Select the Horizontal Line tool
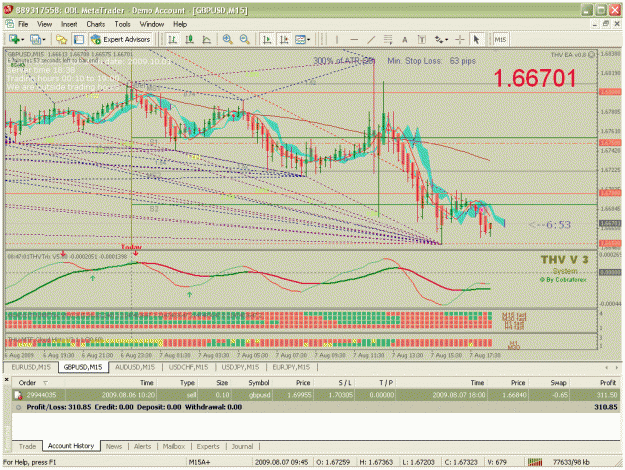 pyautogui.click(x=354, y=39)
